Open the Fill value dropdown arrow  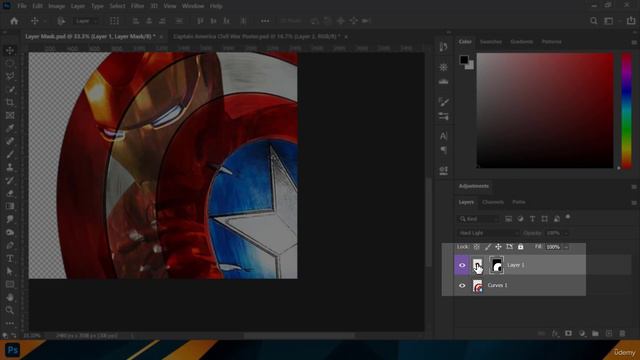(x=566, y=247)
